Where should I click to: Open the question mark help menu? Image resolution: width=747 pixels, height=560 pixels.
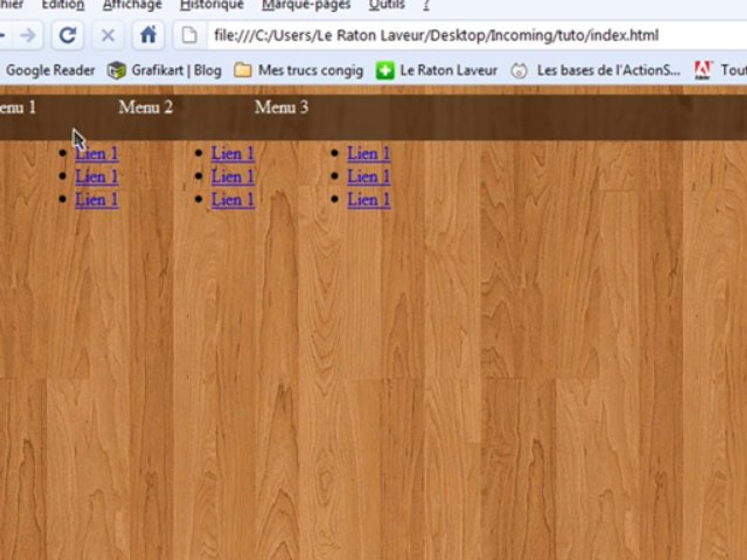426,5
